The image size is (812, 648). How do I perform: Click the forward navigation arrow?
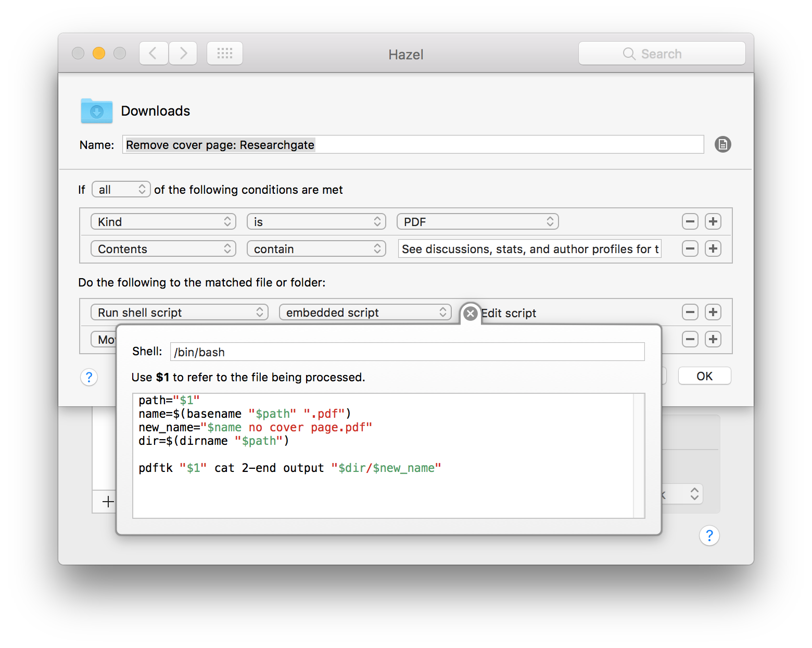tap(183, 53)
